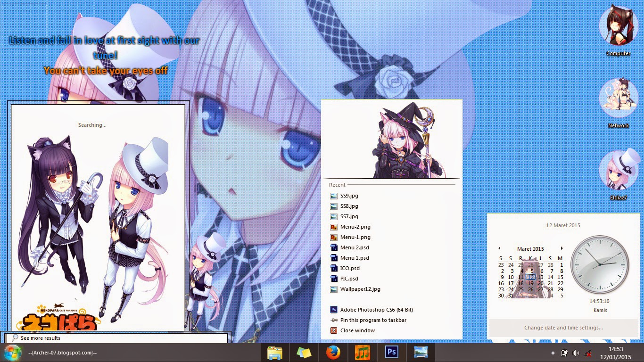Select date 9 in the calendar
Screen dimensions: 644x362
point(502,277)
